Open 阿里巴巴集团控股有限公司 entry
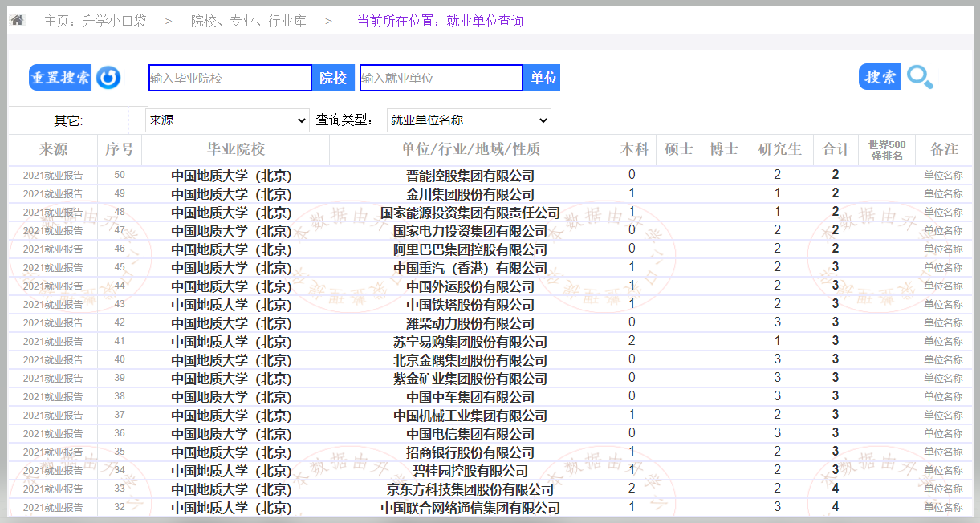This screenshot has width=980, height=523. pyautogui.click(x=470, y=249)
